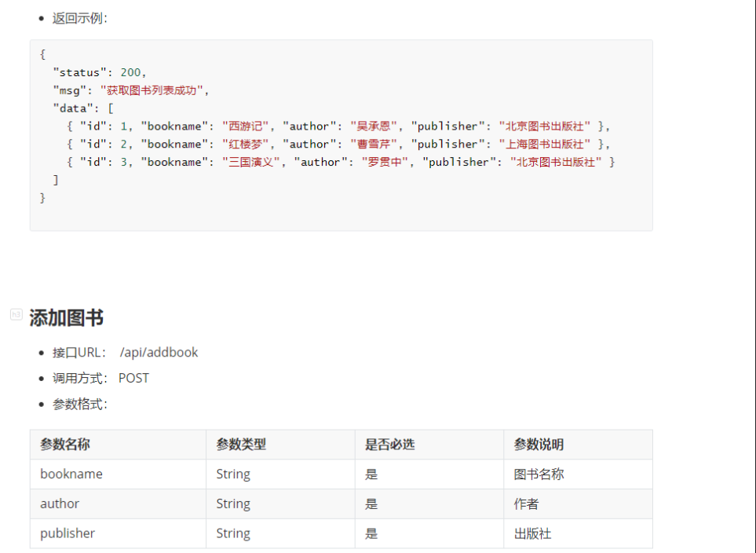Click the String type cell in publisher row
The height and width of the screenshot is (553, 756).
pyautogui.click(x=233, y=533)
